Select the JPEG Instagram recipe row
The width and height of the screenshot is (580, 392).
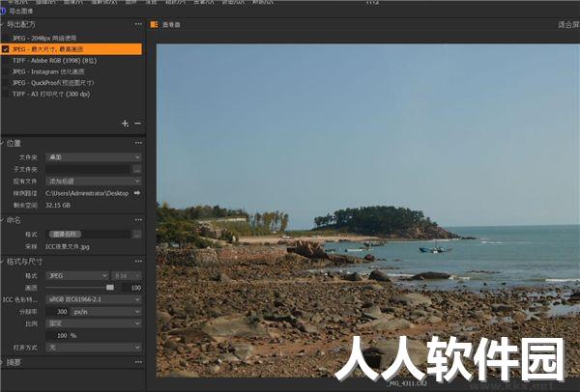pos(72,71)
